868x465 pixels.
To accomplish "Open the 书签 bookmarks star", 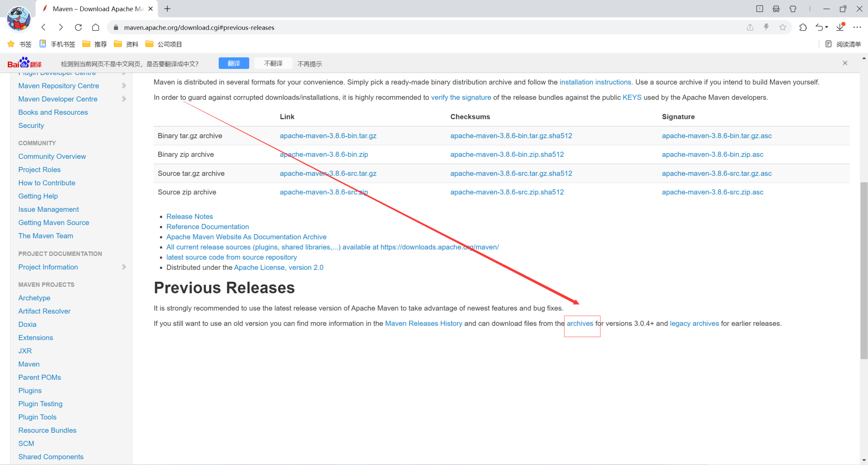I will pyautogui.click(x=19, y=44).
